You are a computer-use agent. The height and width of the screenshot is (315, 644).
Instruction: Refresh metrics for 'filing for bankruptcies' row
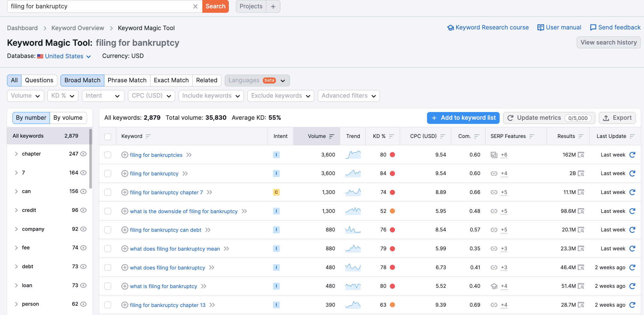point(632,155)
